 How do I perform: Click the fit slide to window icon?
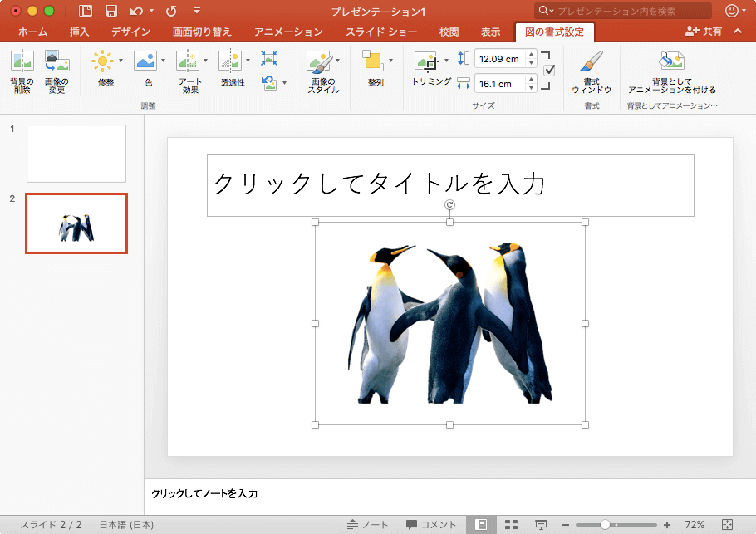pos(728,525)
